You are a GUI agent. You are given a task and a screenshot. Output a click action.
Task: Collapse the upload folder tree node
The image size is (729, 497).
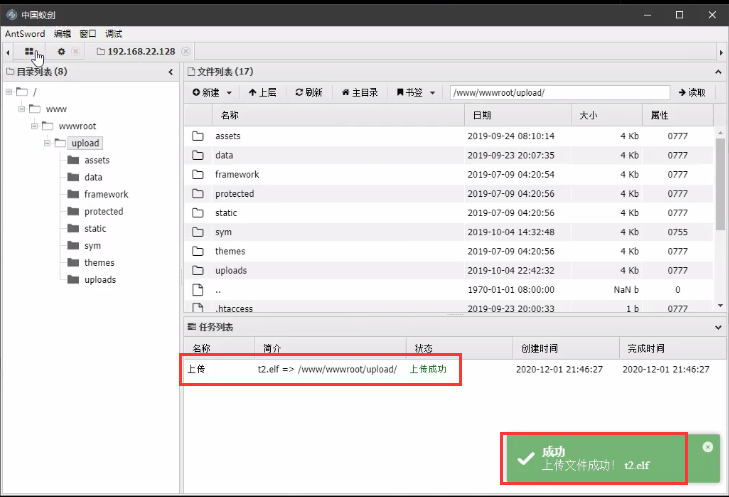click(x=46, y=143)
